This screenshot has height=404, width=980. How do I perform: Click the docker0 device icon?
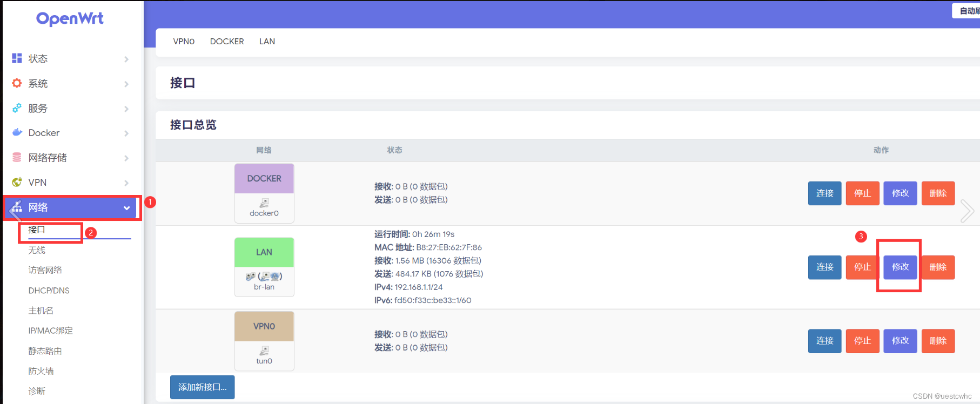(264, 203)
